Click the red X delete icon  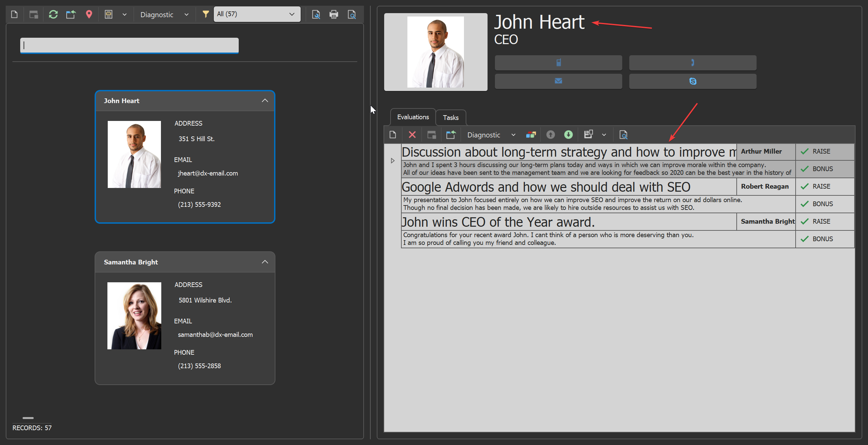[x=412, y=135]
